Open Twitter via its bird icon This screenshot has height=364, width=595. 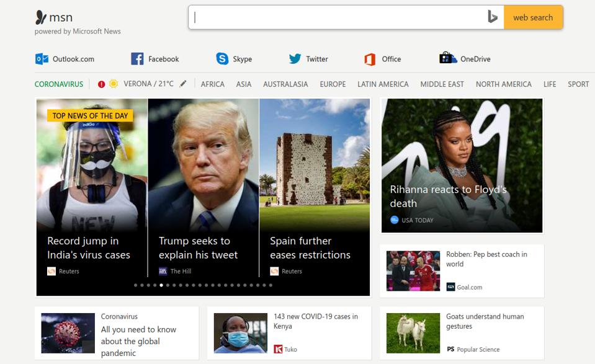pyautogui.click(x=294, y=58)
